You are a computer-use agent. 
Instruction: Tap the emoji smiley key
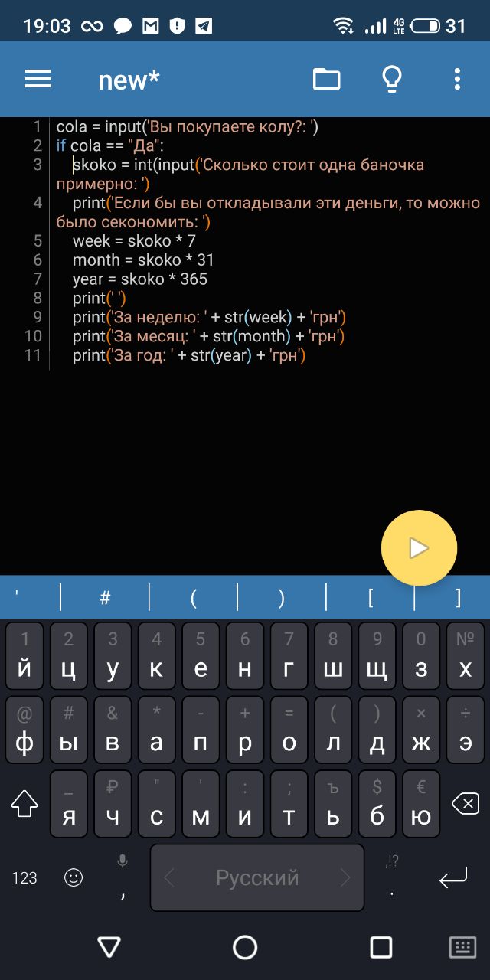click(x=73, y=877)
